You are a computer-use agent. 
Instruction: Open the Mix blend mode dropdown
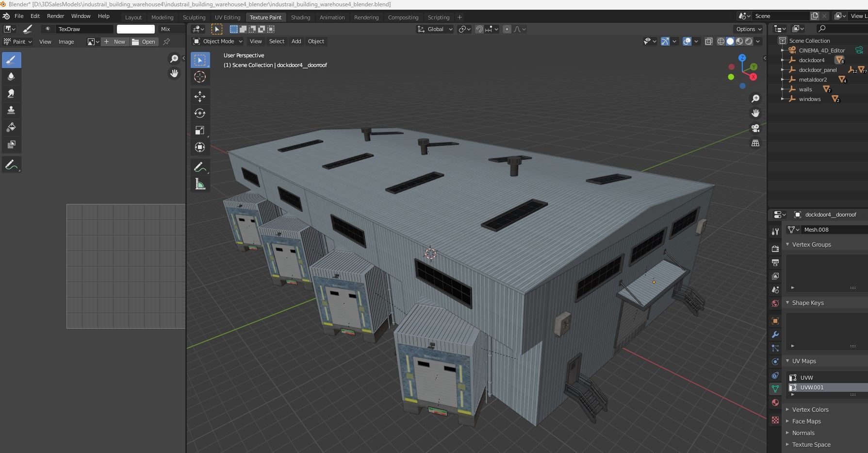[171, 29]
